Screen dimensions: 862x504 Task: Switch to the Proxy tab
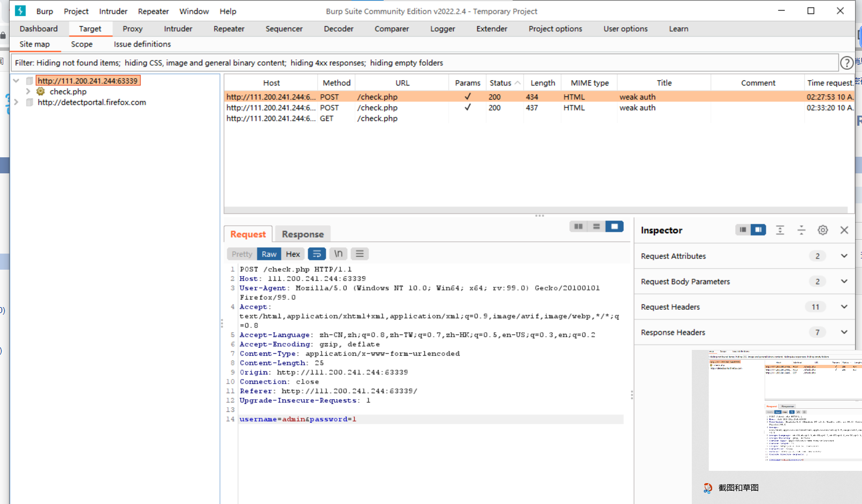133,29
